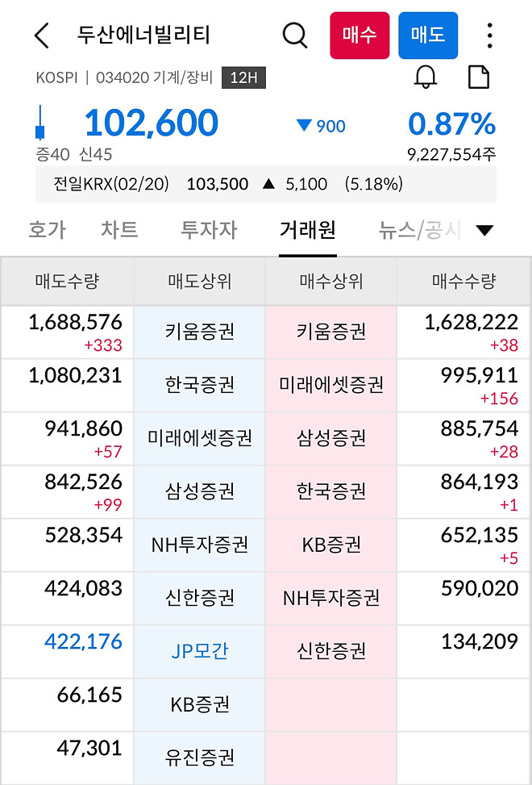This screenshot has height=785, width=532.
Task: Select 키움증권 in the buy-side column
Action: pyautogui.click(x=331, y=332)
